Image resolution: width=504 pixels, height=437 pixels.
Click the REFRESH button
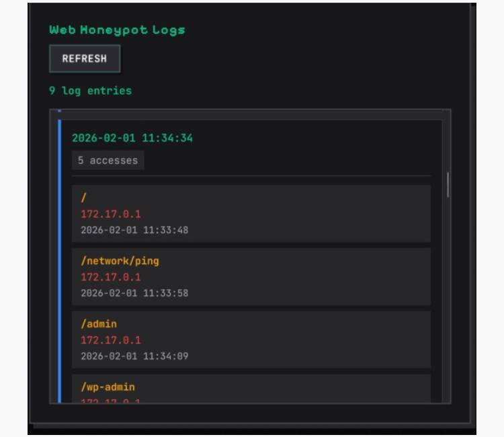pyautogui.click(x=85, y=58)
